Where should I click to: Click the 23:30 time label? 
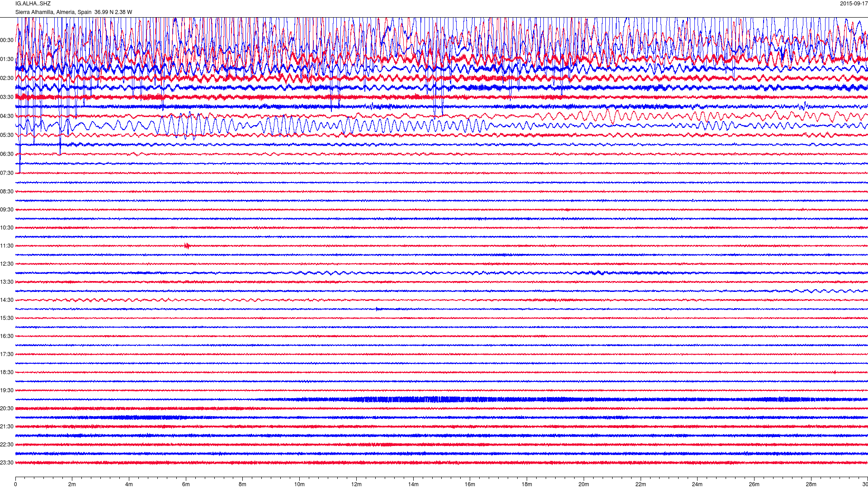pos(7,463)
